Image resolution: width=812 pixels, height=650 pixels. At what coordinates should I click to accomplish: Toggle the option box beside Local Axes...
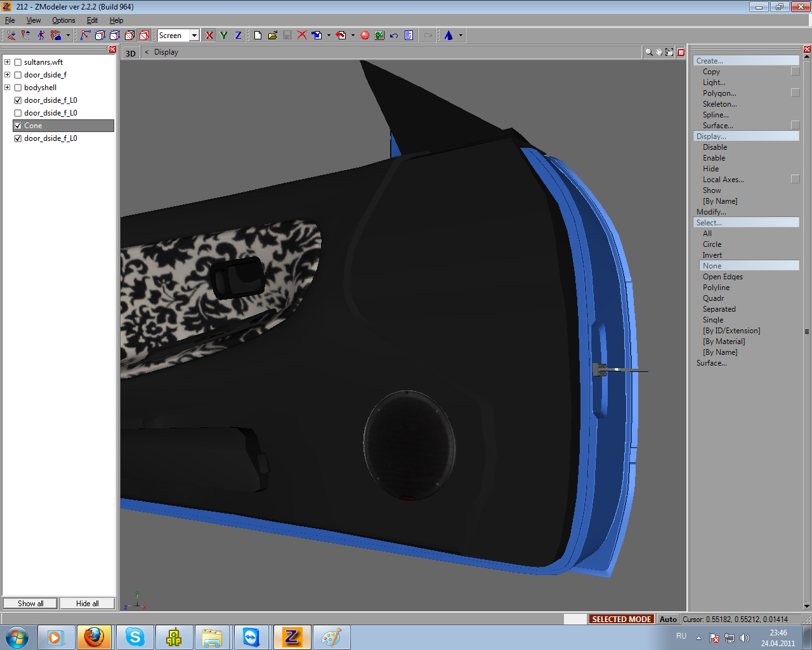pyautogui.click(x=796, y=180)
